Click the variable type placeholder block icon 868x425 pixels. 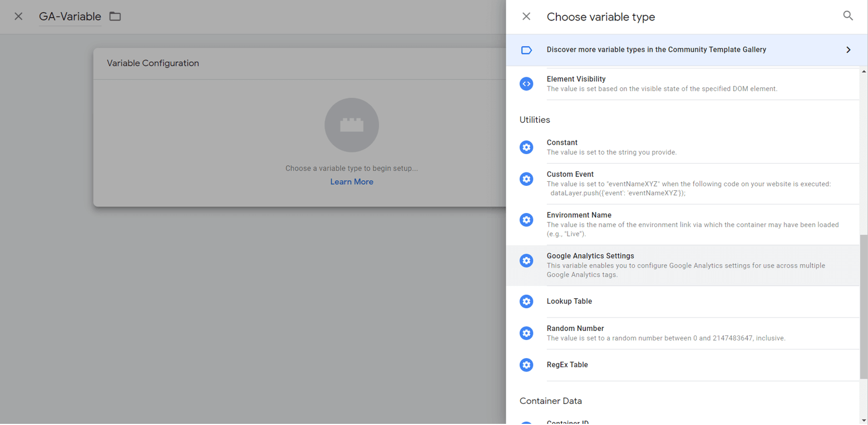(x=352, y=125)
